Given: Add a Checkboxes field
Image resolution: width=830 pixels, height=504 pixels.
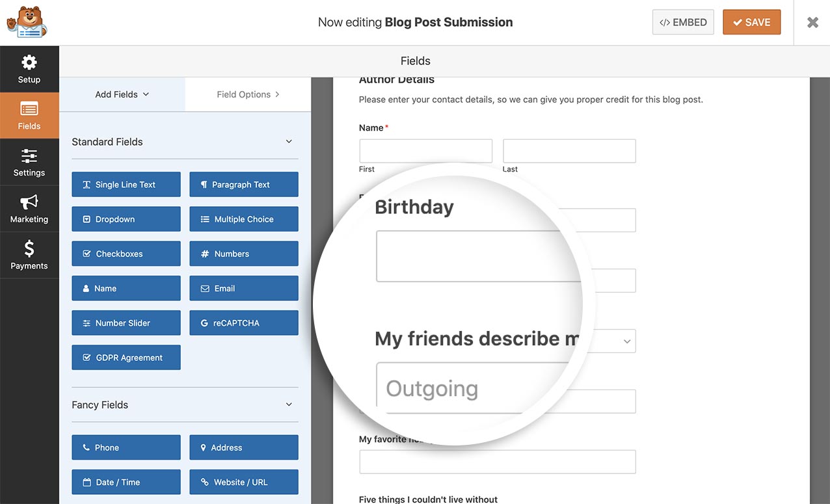Looking at the screenshot, I should (x=126, y=254).
